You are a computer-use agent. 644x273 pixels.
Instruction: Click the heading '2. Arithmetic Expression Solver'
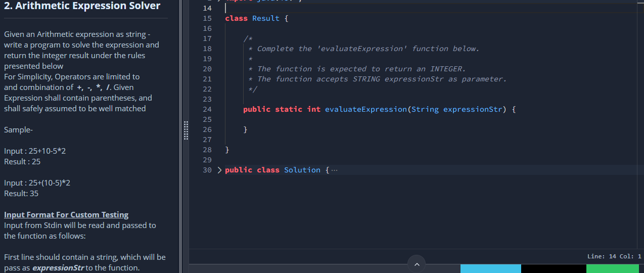click(x=82, y=6)
